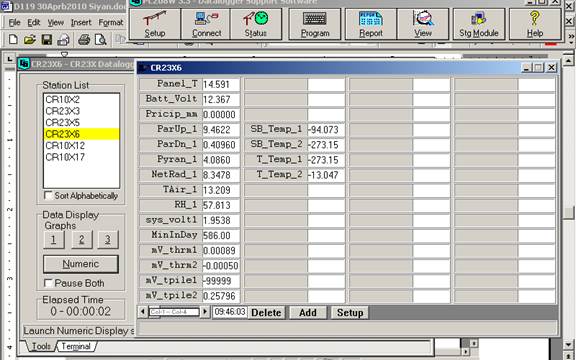Click the Print Preview icon in Word
This screenshot has width=576, height=360.
click(x=100, y=39)
